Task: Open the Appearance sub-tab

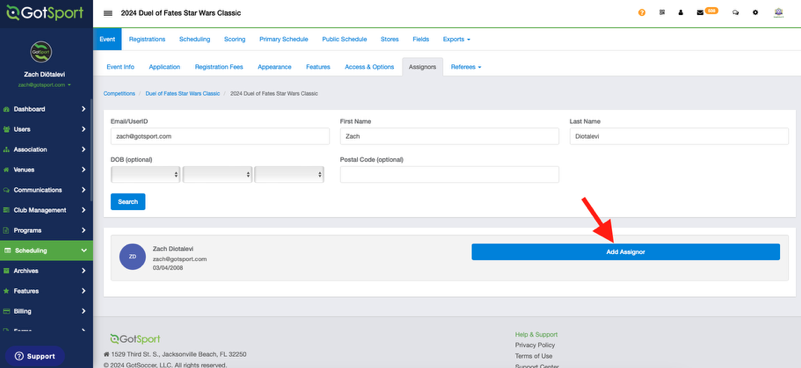Action: click(x=274, y=67)
